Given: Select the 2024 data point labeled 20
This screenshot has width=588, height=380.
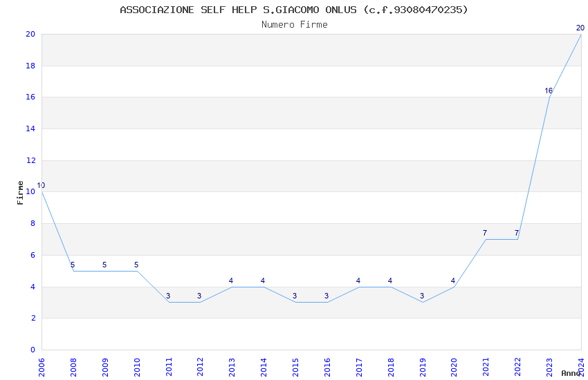Looking at the screenshot, I should point(580,35).
